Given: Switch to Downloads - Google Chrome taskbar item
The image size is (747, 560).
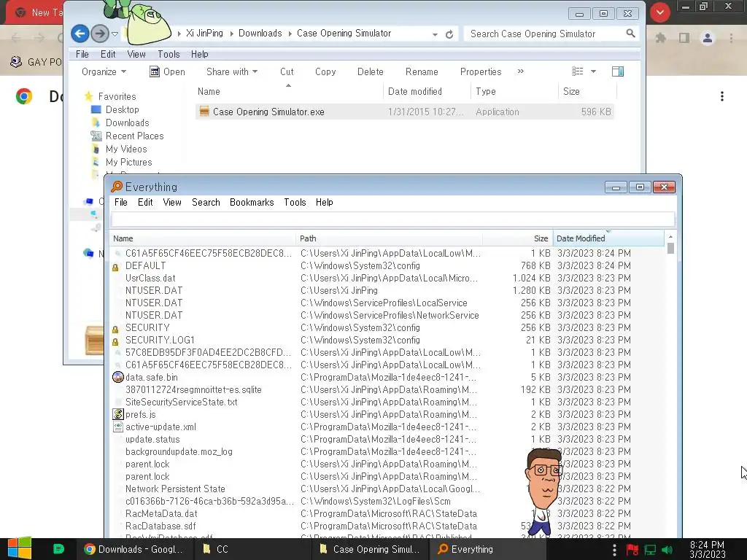Looking at the screenshot, I should 134,549.
